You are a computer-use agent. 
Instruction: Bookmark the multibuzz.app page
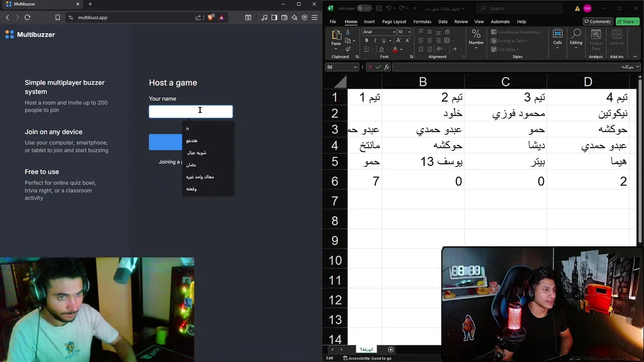click(x=57, y=18)
